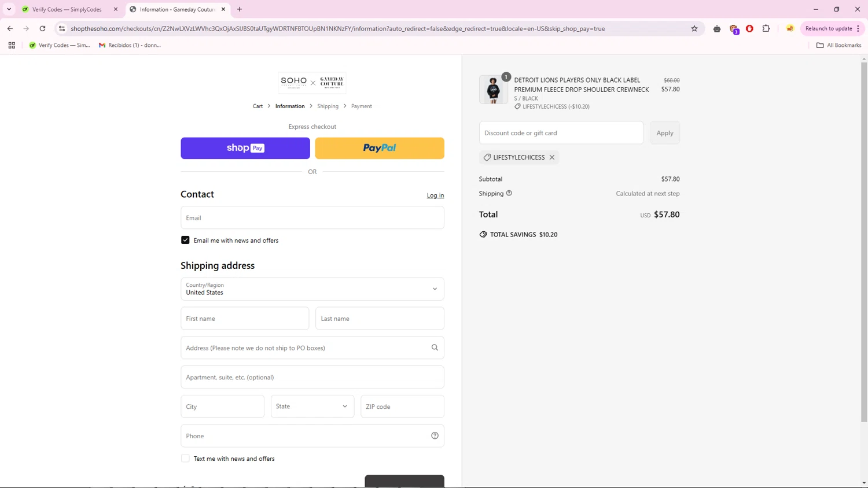This screenshot has height=488, width=868.
Task: Focus the Email field
Action: pyautogui.click(x=312, y=218)
